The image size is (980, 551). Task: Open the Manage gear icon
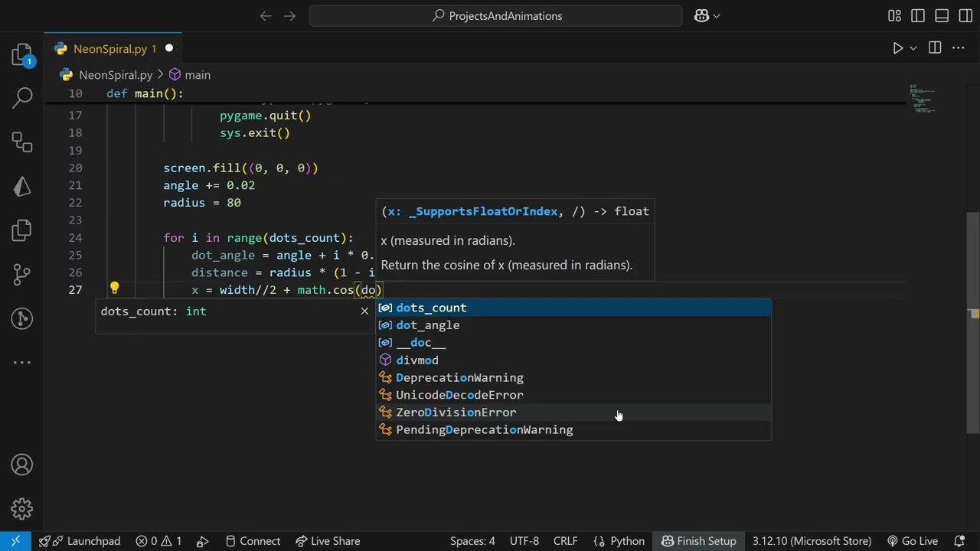(x=22, y=509)
